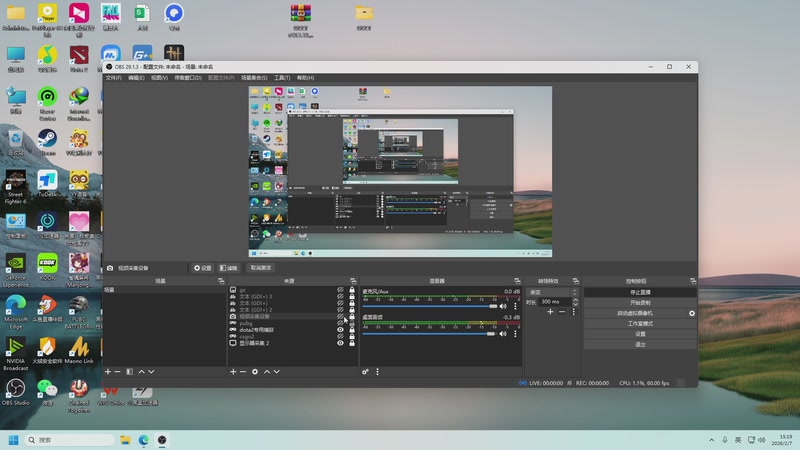
Task: Increase transition duration with up arrow
Action: tap(576, 299)
